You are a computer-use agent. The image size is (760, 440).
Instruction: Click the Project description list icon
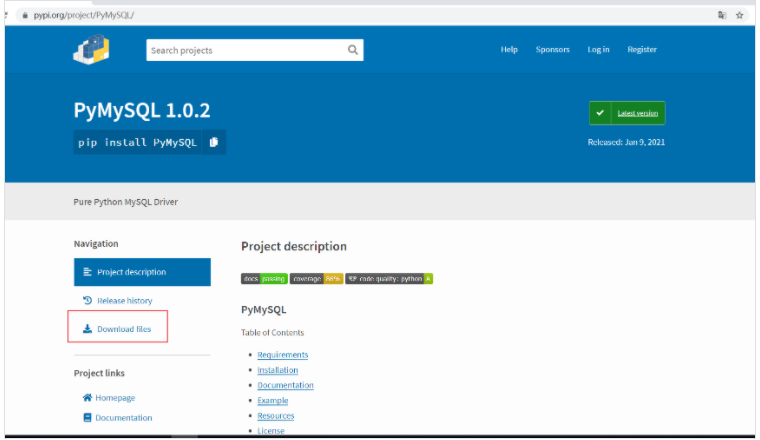click(x=87, y=272)
